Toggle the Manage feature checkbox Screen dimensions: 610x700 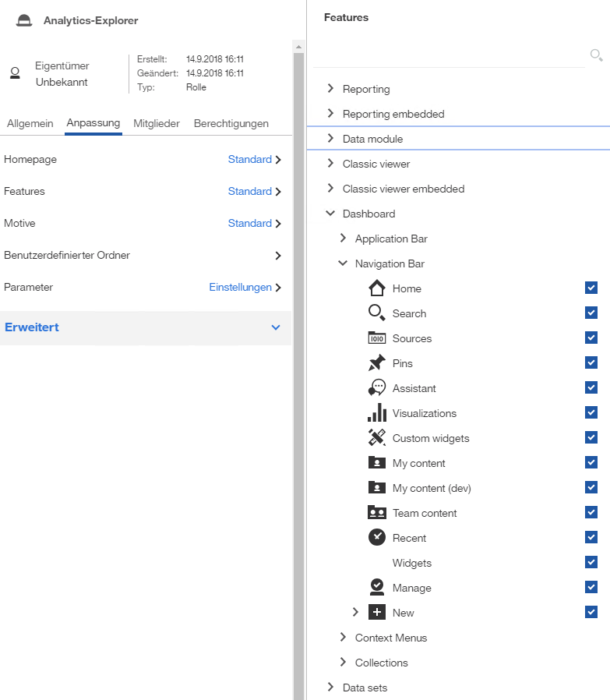pos(591,588)
